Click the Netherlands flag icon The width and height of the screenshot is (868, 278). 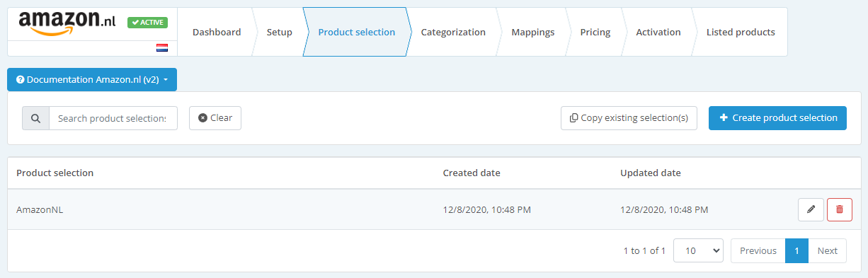pyautogui.click(x=162, y=48)
